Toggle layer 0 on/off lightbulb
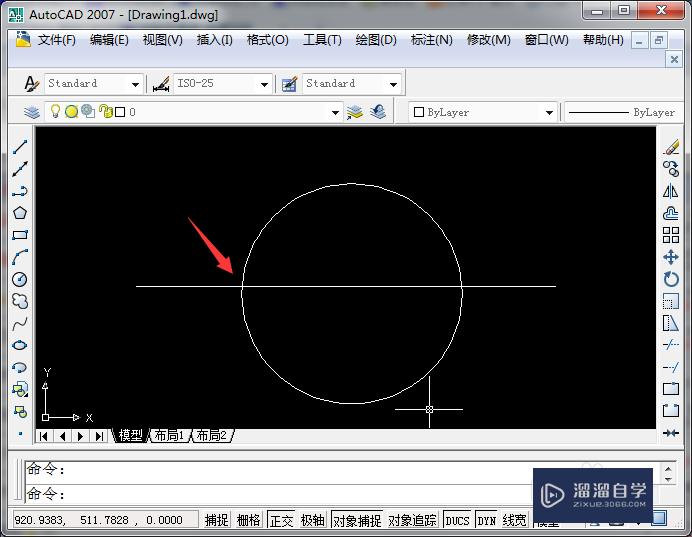Image resolution: width=692 pixels, height=537 pixels. point(55,111)
